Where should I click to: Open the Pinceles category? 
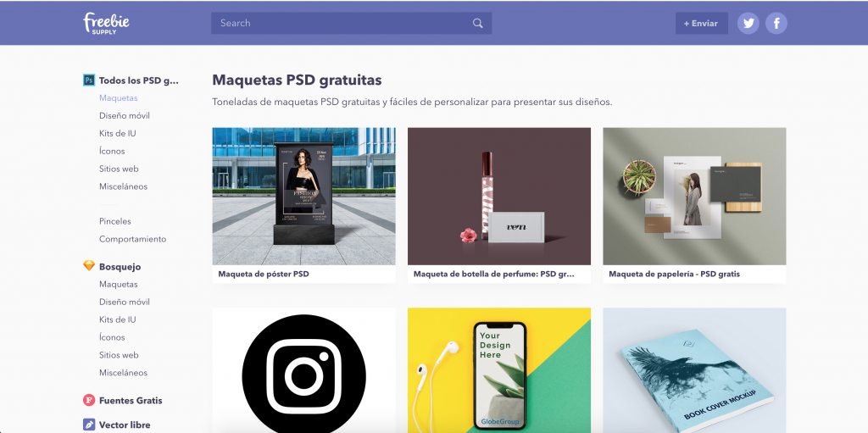click(x=115, y=221)
